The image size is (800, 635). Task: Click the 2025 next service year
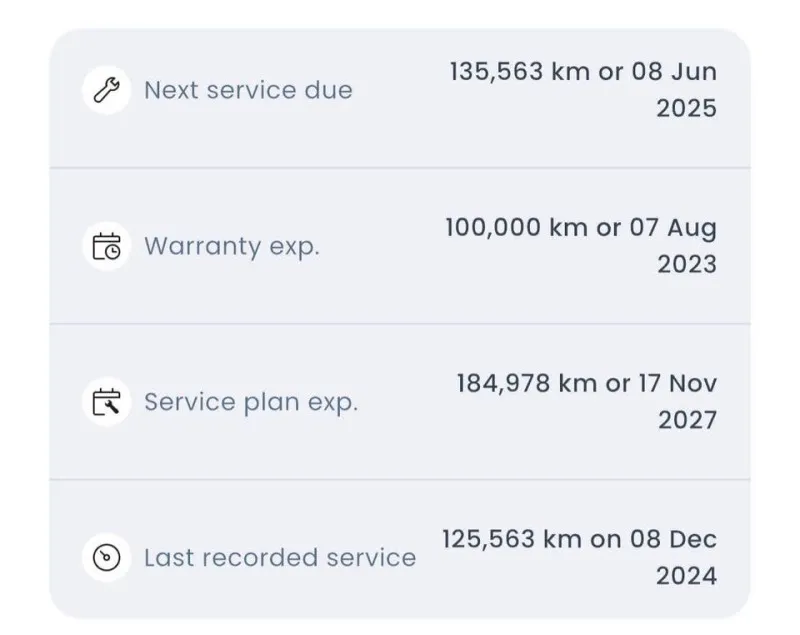click(687, 109)
